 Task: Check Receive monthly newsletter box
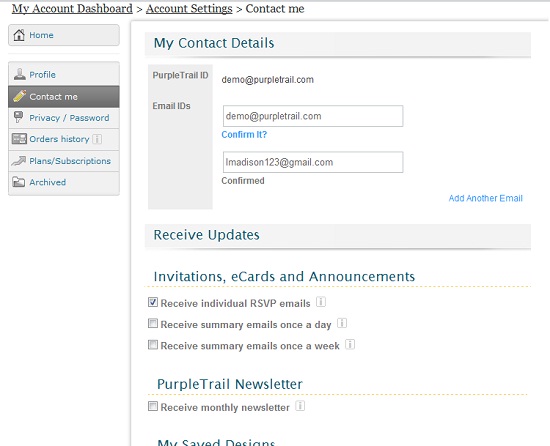[x=153, y=406]
